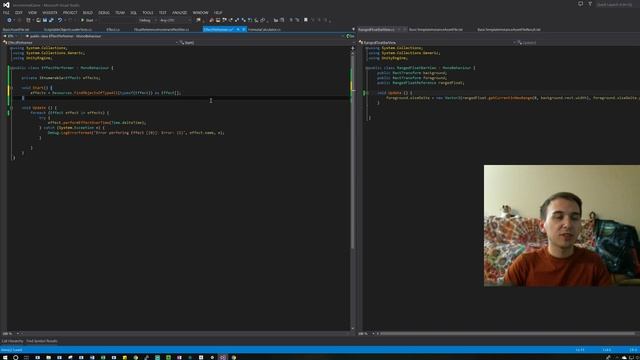Click the Undo toolbar icon
Image resolution: width=640 pixels, height=360 pixels.
click(x=60, y=20)
